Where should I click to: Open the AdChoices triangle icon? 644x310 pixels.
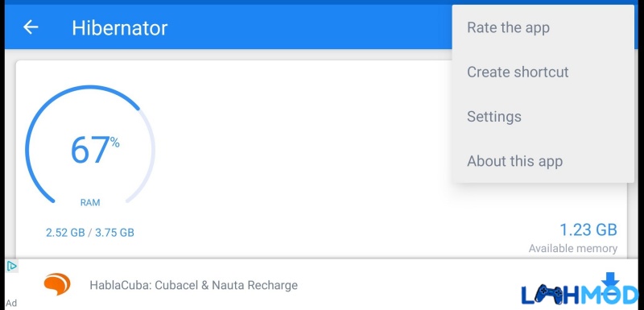pos(12,267)
